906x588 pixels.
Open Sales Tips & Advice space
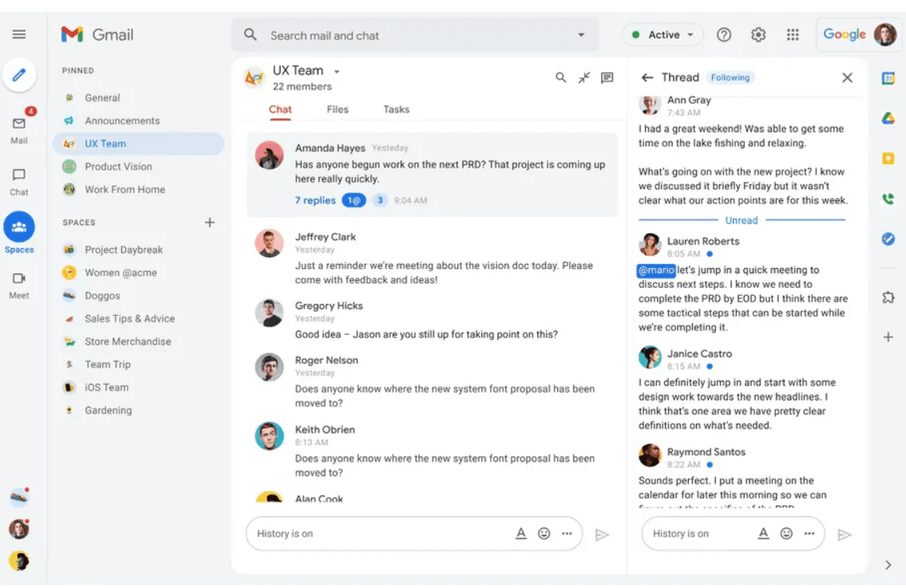click(x=138, y=318)
